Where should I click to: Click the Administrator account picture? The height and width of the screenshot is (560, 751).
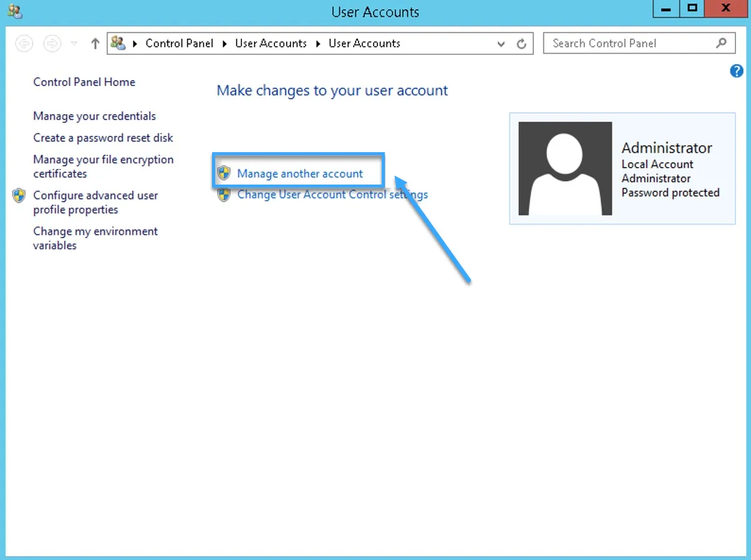coord(565,168)
